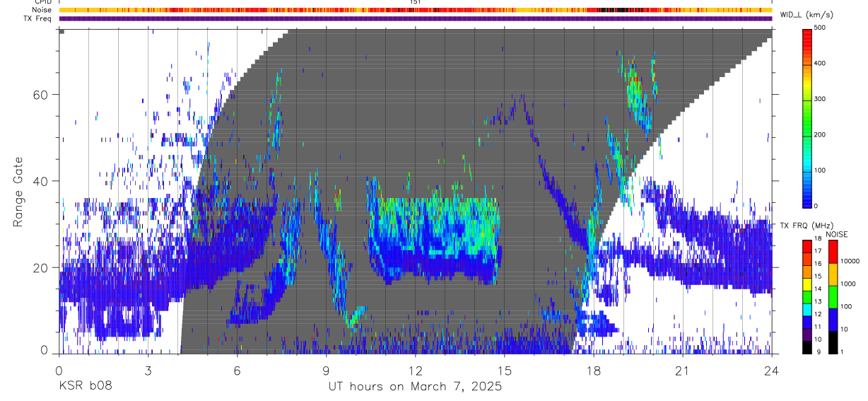
Task: Select the Noise strip atop the plot
Action: pos(415,11)
